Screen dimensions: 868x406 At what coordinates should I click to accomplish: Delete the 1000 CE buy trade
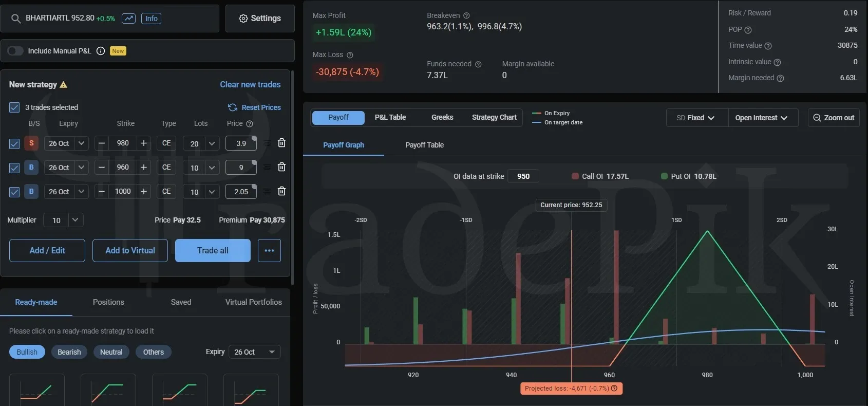pyautogui.click(x=281, y=191)
